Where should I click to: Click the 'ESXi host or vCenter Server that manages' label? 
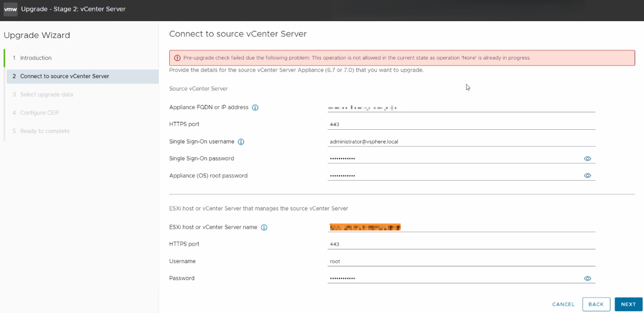258,209
